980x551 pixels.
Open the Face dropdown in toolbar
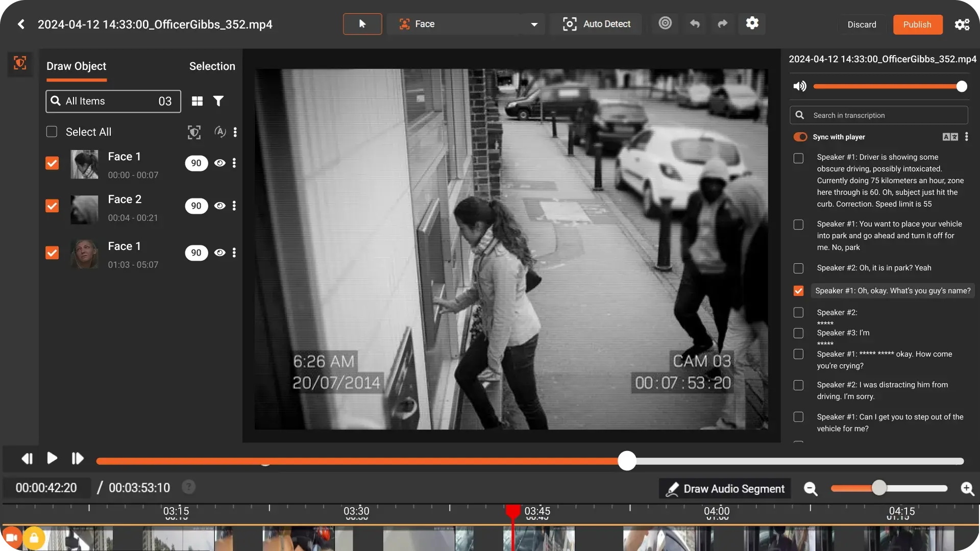467,24
